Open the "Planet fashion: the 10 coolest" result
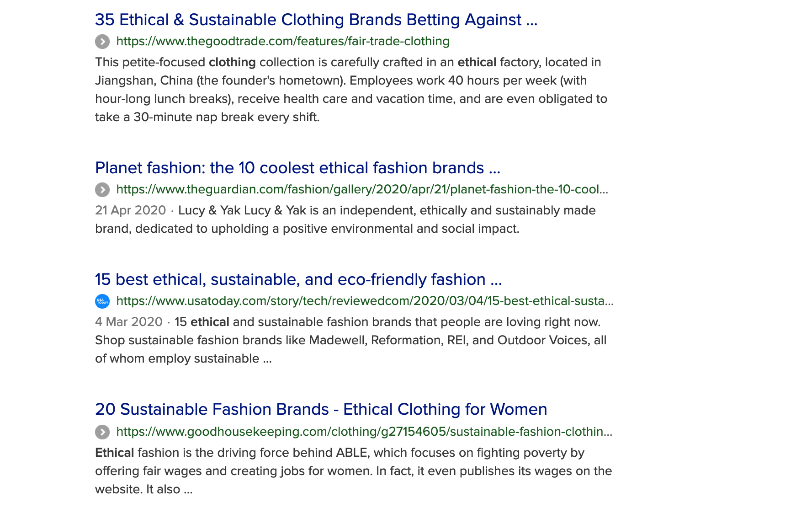This screenshot has height=508, width=812. (297, 168)
